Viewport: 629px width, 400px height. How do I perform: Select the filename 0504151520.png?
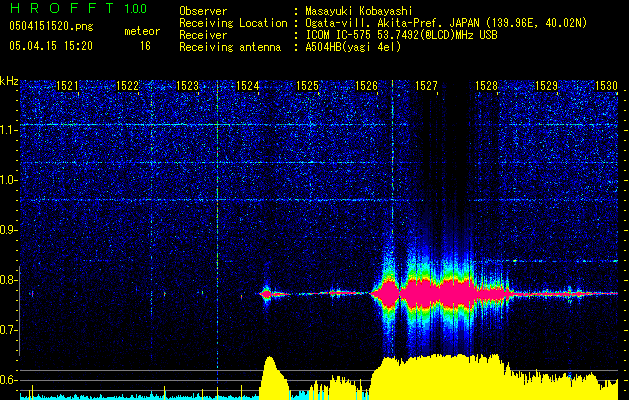(x=51, y=26)
